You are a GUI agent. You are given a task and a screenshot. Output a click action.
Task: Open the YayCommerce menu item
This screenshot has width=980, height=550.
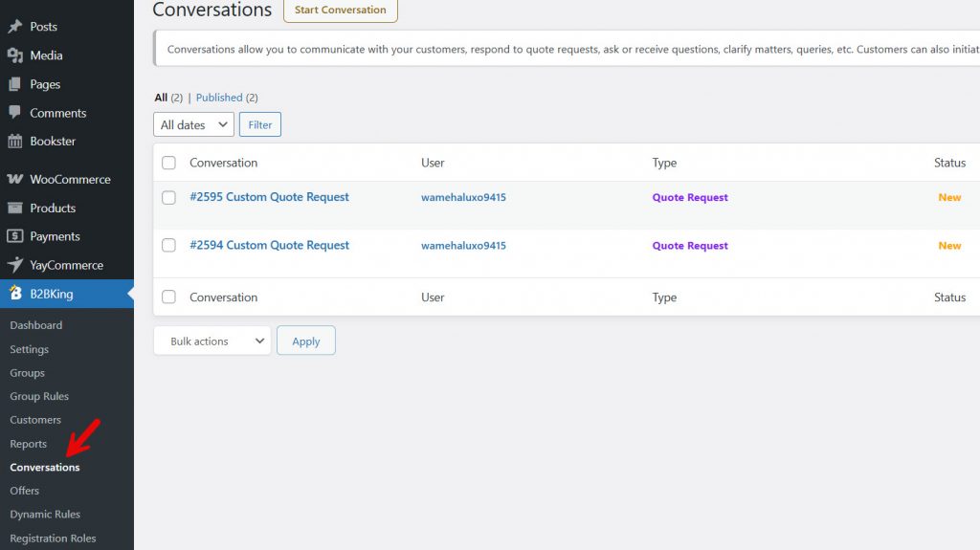[x=67, y=265]
